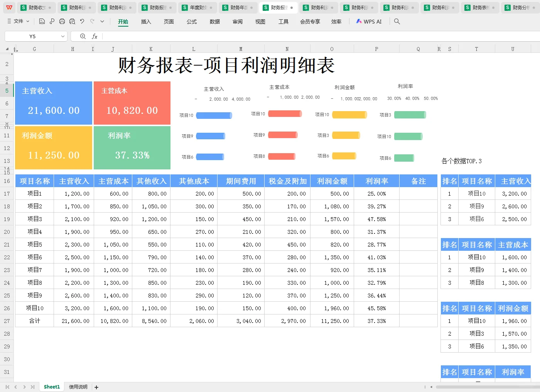Open WPS AI from the ribbon

point(369,21)
